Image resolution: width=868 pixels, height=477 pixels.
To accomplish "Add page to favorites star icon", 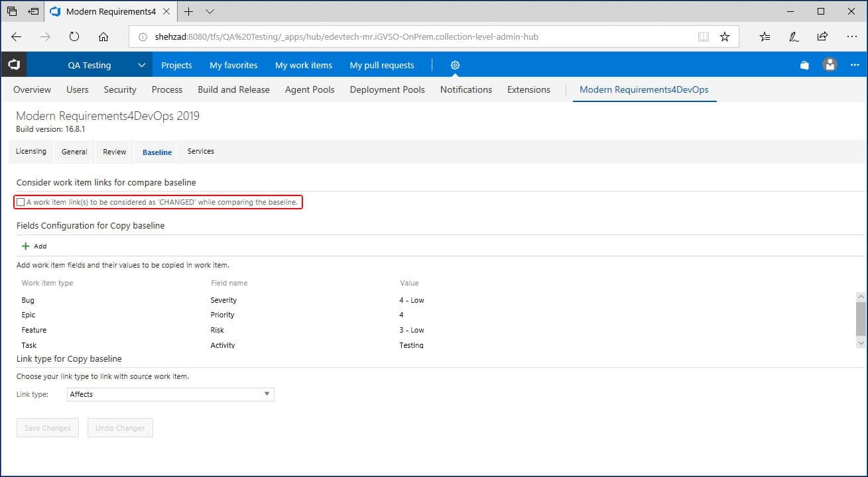I will coord(725,37).
